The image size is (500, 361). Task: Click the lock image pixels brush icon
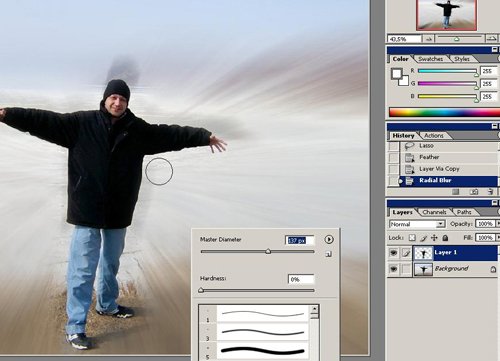423,238
